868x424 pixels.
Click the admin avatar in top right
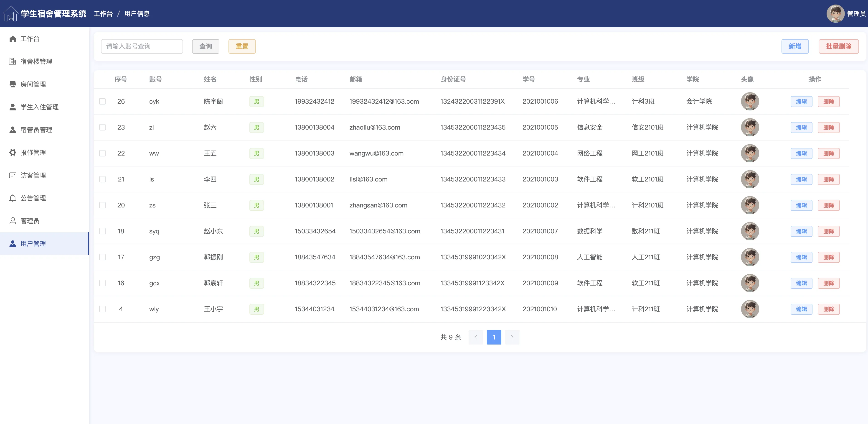click(835, 14)
